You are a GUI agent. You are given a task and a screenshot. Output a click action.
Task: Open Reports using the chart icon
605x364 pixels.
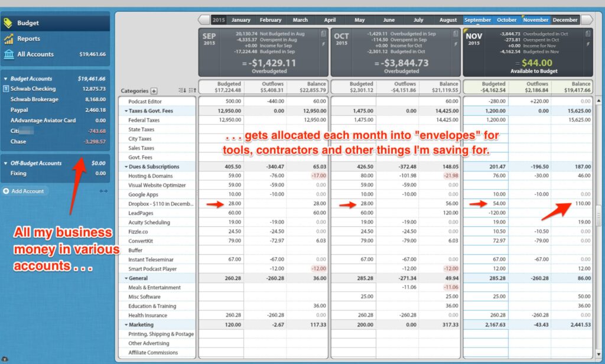[8, 38]
